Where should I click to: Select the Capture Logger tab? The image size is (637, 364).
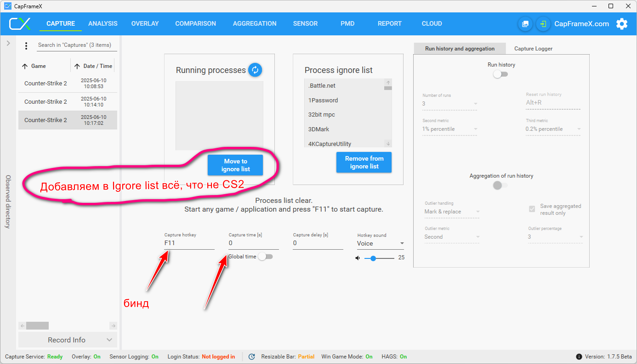tap(533, 49)
